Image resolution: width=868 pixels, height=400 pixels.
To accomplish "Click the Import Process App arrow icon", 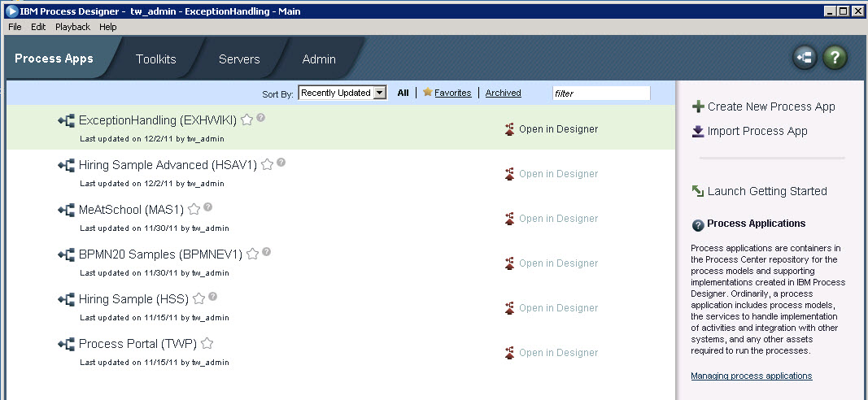I will tap(697, 131).
